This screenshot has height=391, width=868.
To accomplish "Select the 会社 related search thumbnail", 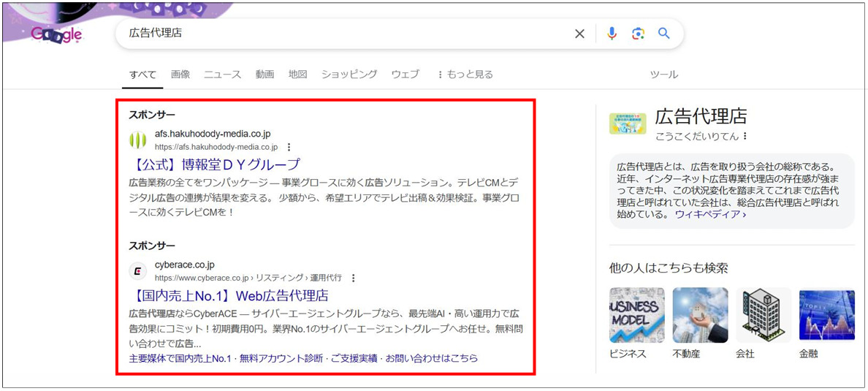I will [x=764, y=315].
